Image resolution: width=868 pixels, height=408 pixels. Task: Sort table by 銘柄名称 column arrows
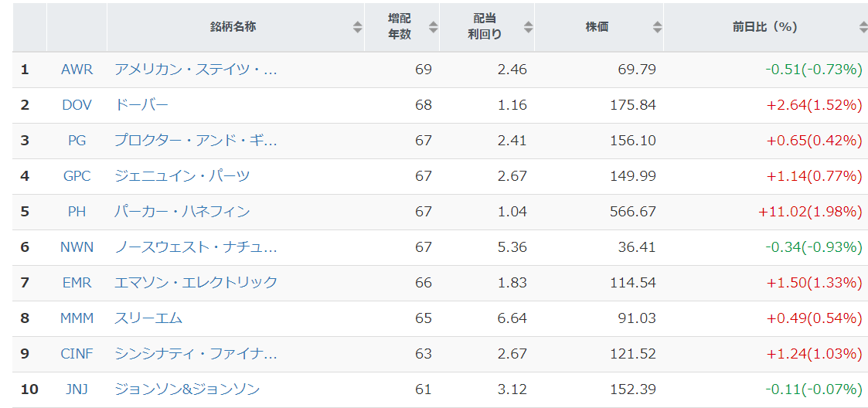point(358,27)
